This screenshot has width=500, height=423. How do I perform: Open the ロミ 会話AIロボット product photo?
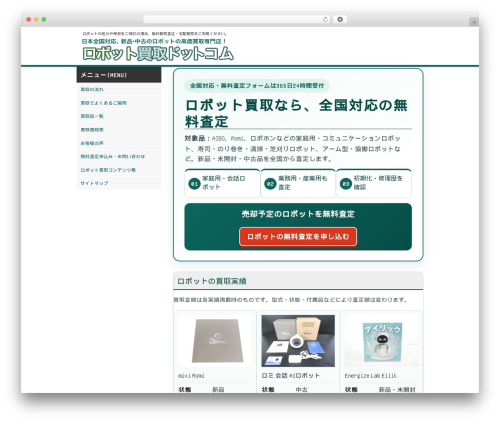[298, 341]
